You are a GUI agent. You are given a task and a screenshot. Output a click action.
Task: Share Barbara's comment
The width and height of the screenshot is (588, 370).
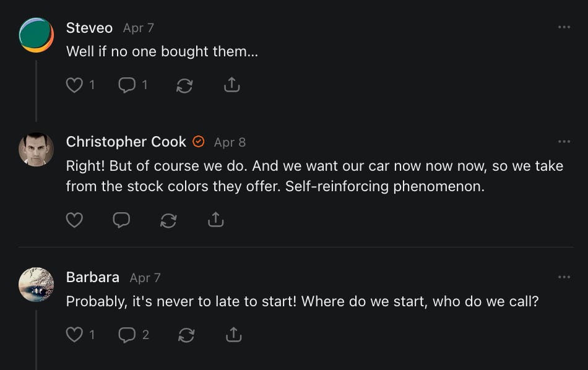point(233,335)
